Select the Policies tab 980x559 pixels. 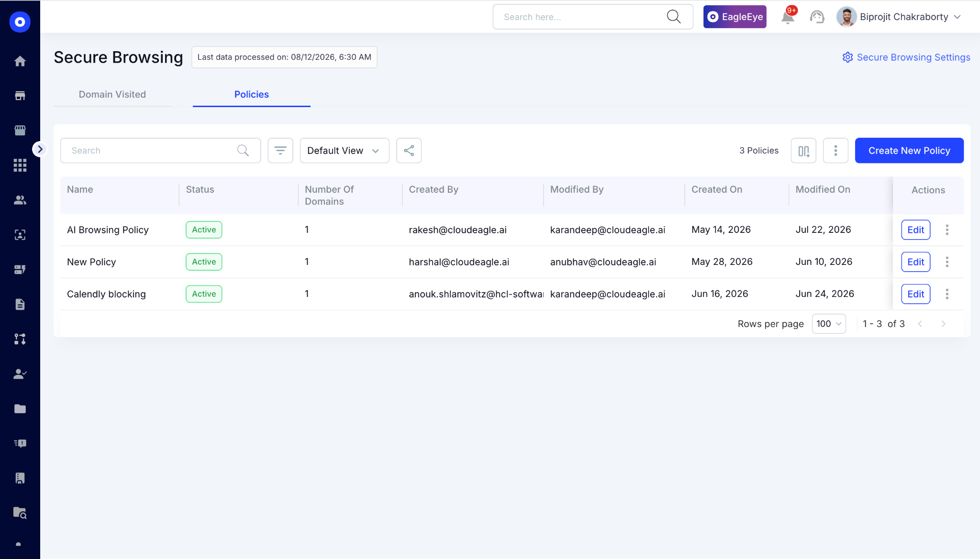[252, 94]
